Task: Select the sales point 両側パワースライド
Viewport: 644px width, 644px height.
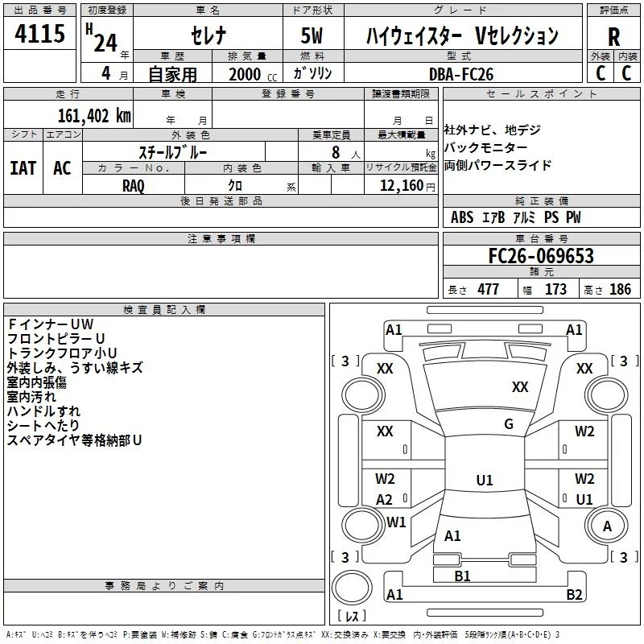Action: click(497, 165)
